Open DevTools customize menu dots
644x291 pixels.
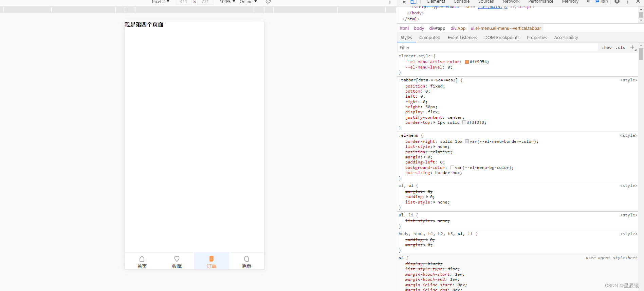[x=628, y=2]
